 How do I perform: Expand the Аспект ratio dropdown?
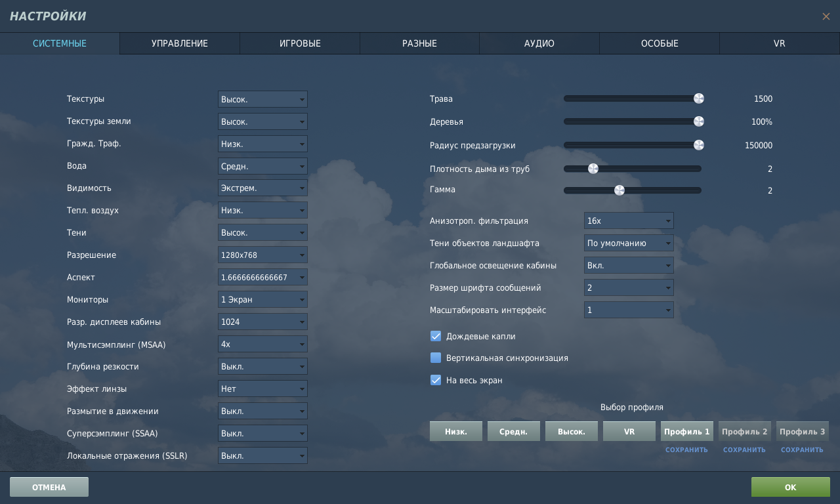[x=262, y=277]
